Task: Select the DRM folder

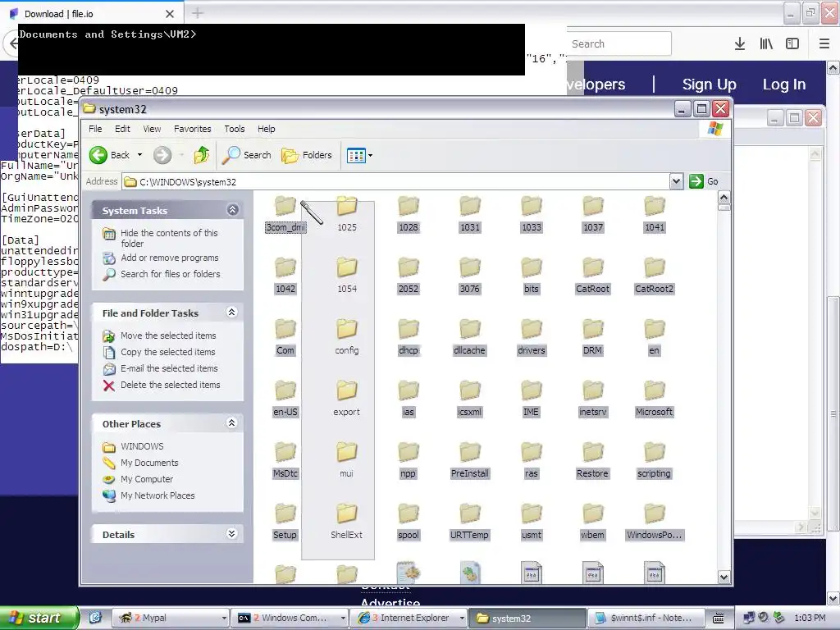Action: (x=592, y=337)
